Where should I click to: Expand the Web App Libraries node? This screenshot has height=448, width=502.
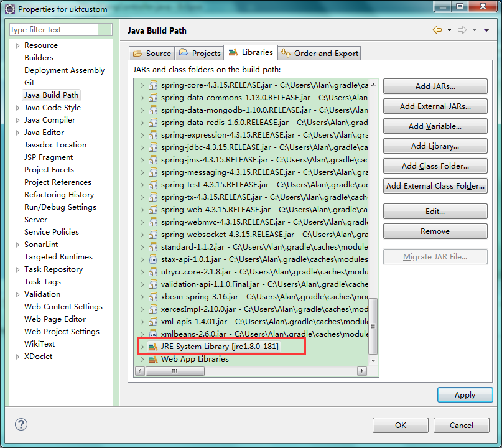[142, 359]
